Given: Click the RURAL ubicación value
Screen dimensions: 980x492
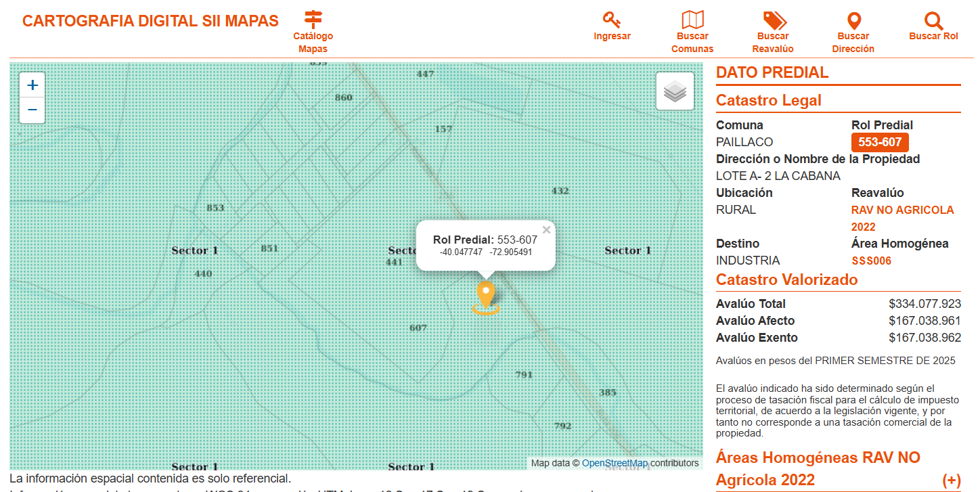Looking at the screenshot, I should (x=736, y=210).
